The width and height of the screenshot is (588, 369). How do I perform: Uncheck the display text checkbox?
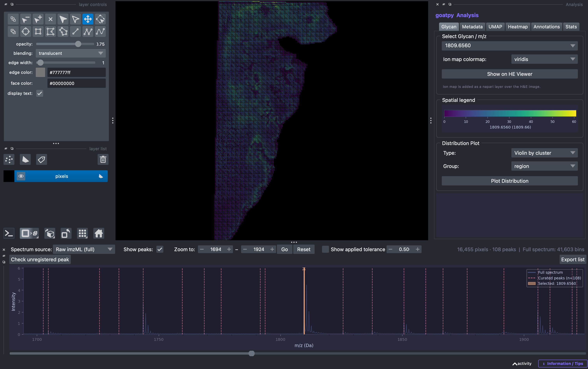pyautogui.click(x=39, y=94)
